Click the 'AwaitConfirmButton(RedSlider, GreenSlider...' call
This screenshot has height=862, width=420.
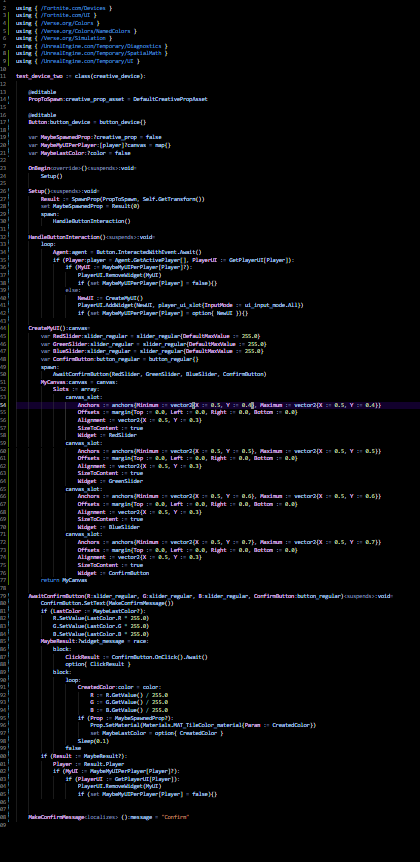(x=159, y=374)
